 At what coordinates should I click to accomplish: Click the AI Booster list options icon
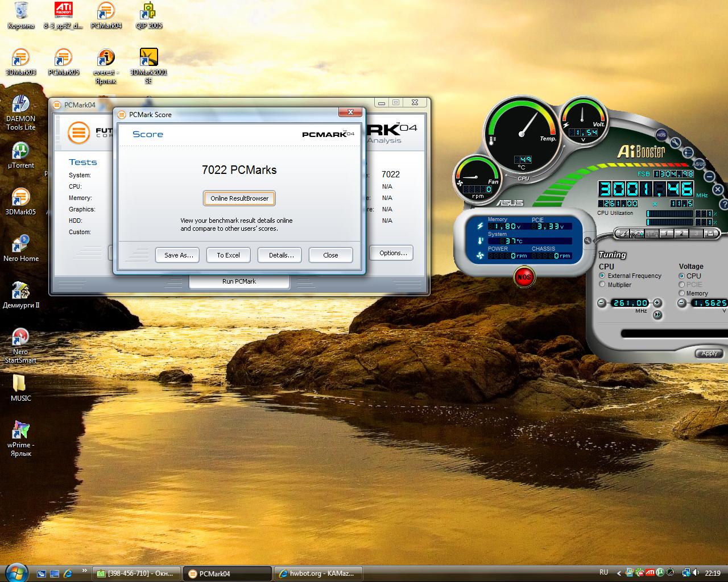tap(688, 152)
